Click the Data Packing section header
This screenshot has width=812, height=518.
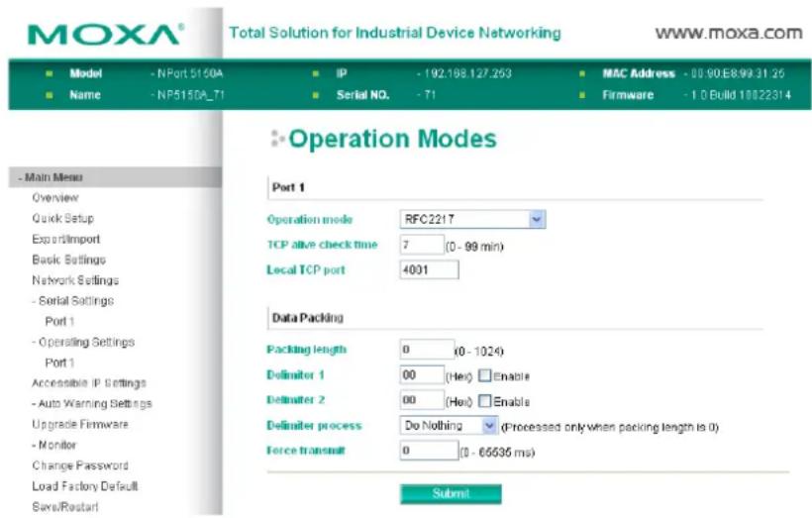click(308, 318)
